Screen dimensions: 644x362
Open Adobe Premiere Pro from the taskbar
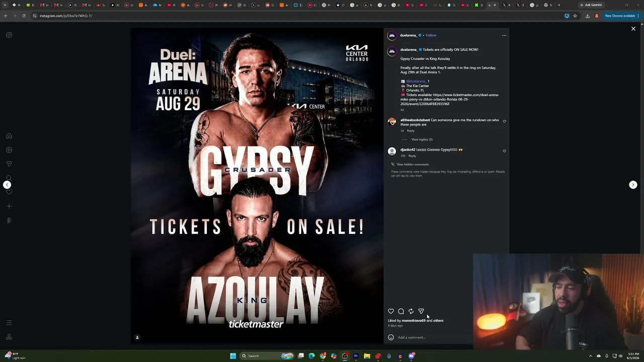356,356
